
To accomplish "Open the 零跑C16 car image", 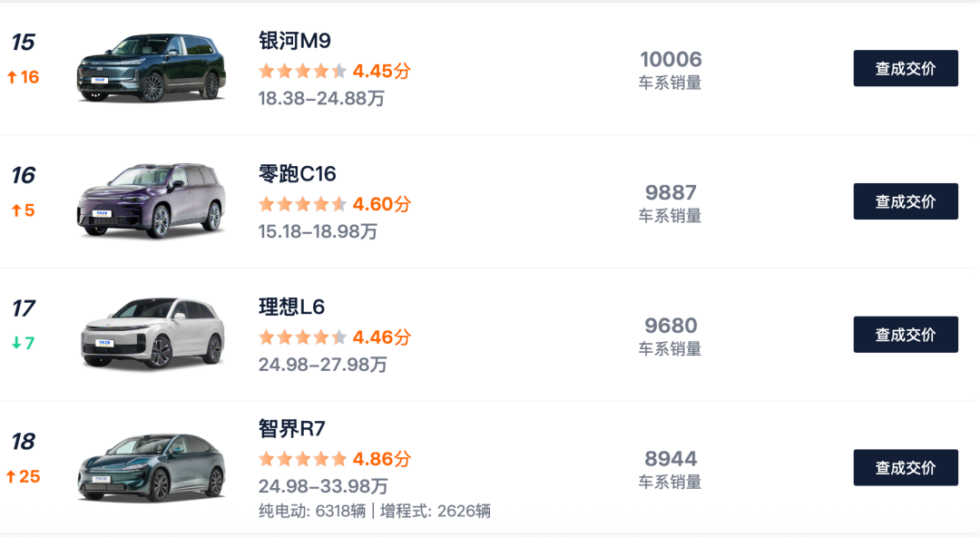I will 151,201.
